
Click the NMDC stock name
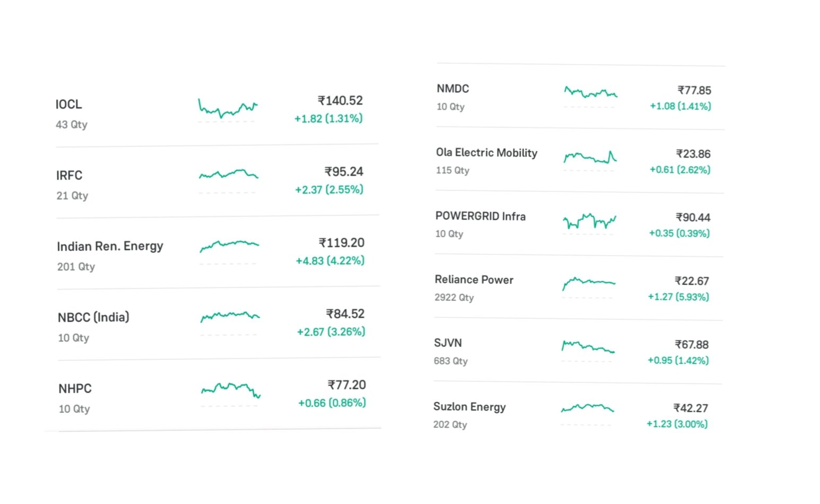tap(453, 89)
